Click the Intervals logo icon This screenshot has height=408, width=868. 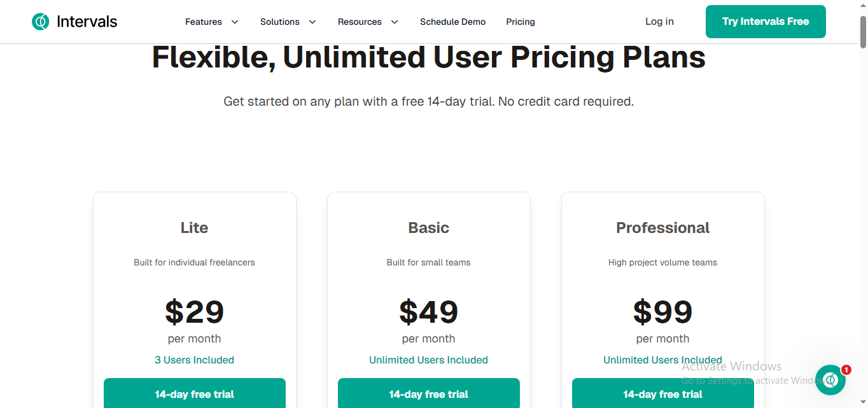40,22
